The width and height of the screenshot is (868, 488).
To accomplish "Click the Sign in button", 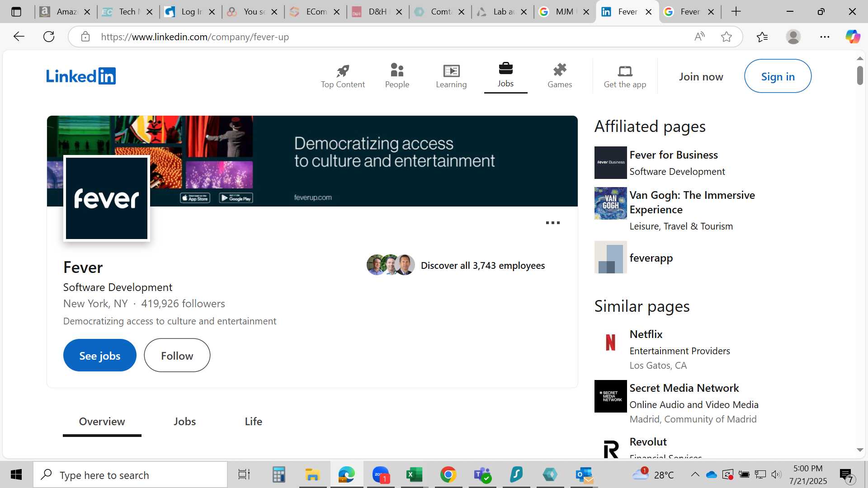I will click(778, 76).
